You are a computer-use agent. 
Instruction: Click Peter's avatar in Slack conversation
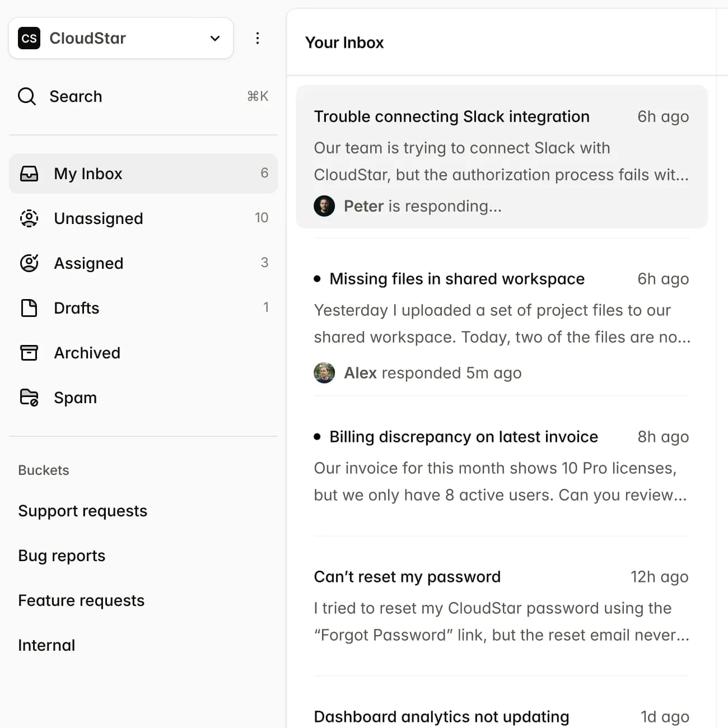[324, 206]
